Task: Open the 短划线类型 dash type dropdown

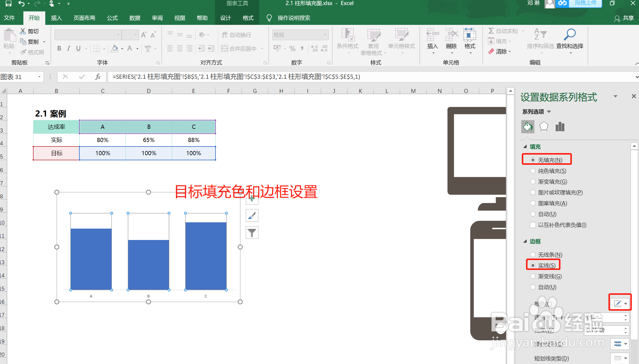Action: 620,358
